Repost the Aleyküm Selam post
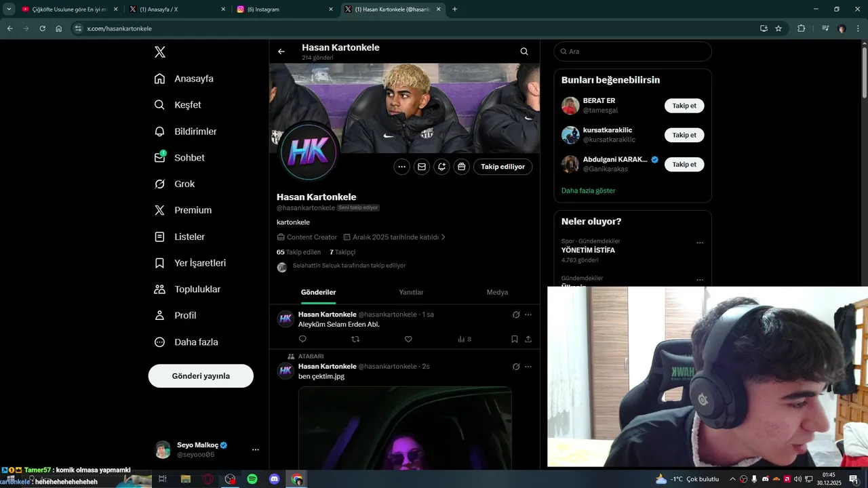Screen dimensions: 868x488 click(x=355, y=339)
